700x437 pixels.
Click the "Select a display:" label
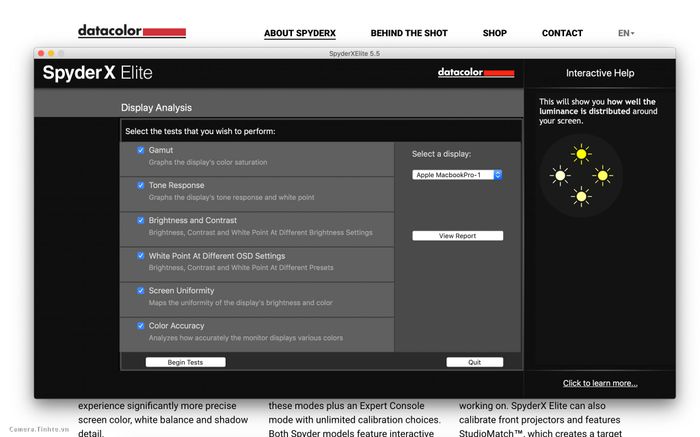[x=442, y=154]
